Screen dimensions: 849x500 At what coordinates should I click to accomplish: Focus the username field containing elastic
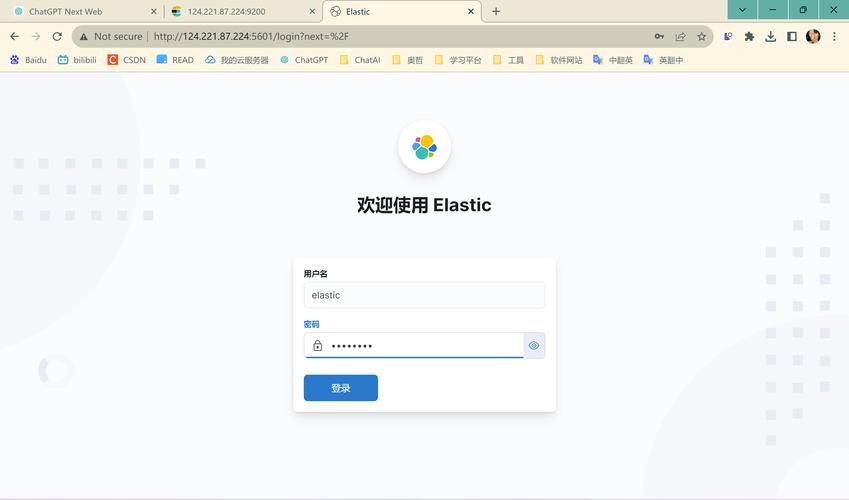coord(424,295)
